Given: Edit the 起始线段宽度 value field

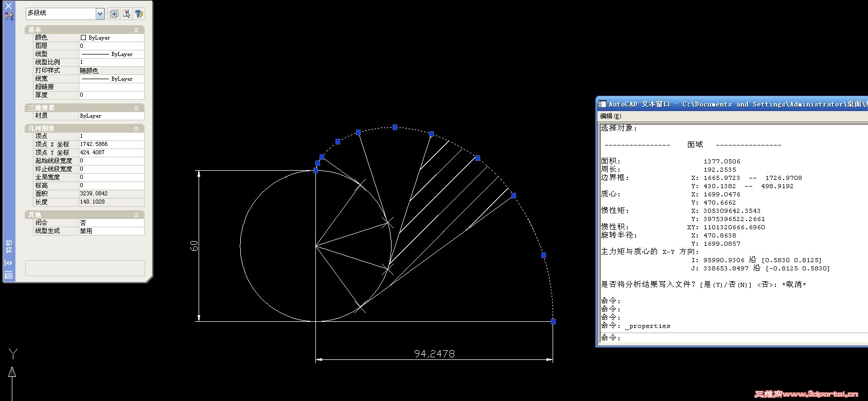Looking at the screenshot, I should point(111,161).
